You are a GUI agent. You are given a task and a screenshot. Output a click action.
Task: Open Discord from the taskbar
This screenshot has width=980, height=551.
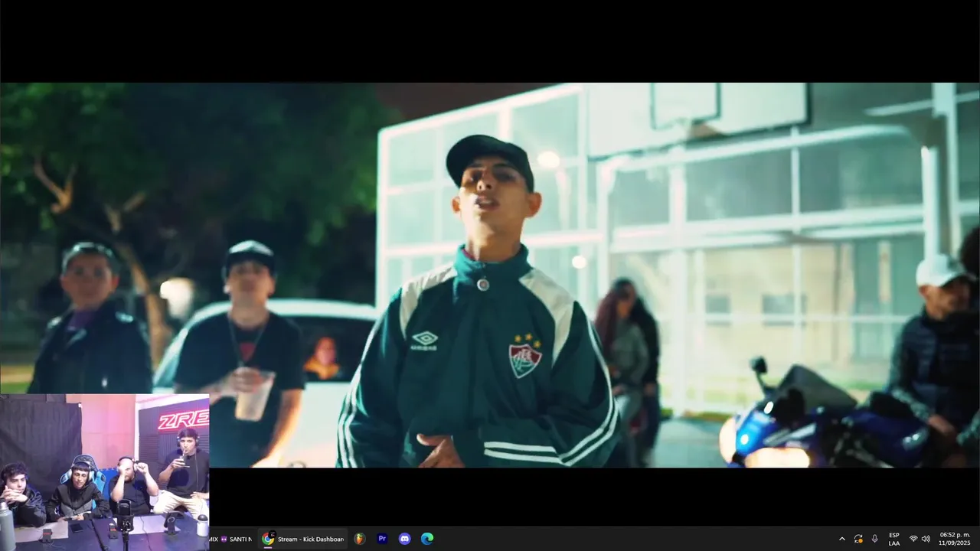click(x=404, y=539)
